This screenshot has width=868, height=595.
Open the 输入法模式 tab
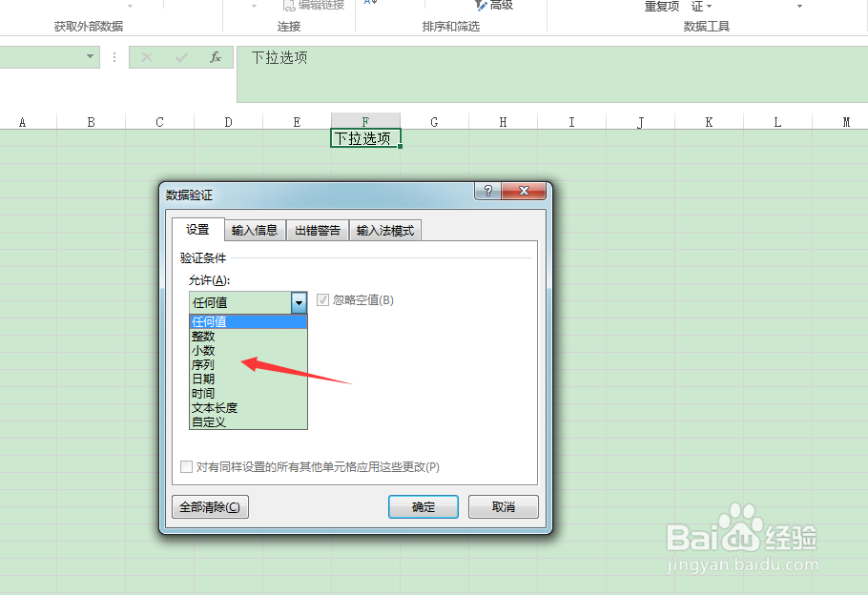(x=385, y=231)
